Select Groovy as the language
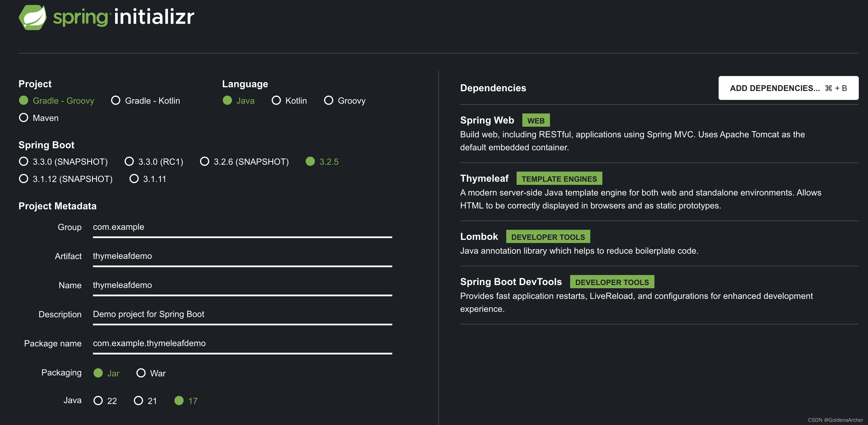This screenshot has width=868, height=425. [x=345, y=100]
